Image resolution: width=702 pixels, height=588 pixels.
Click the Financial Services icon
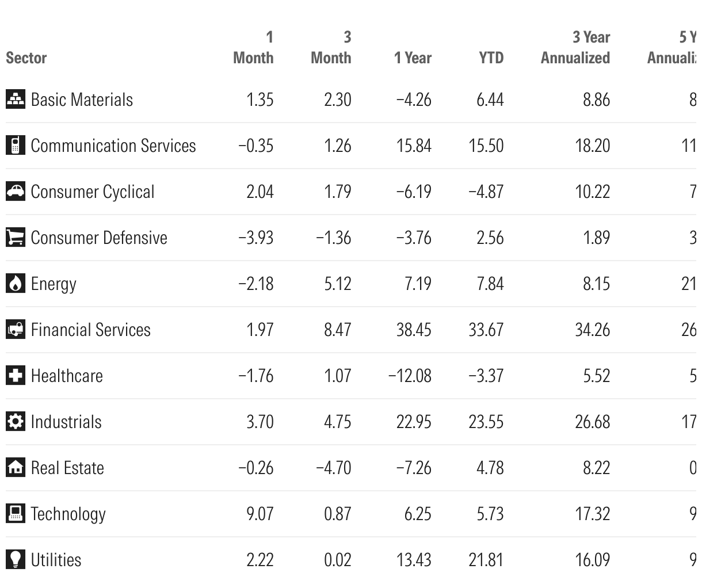point(16,329)
